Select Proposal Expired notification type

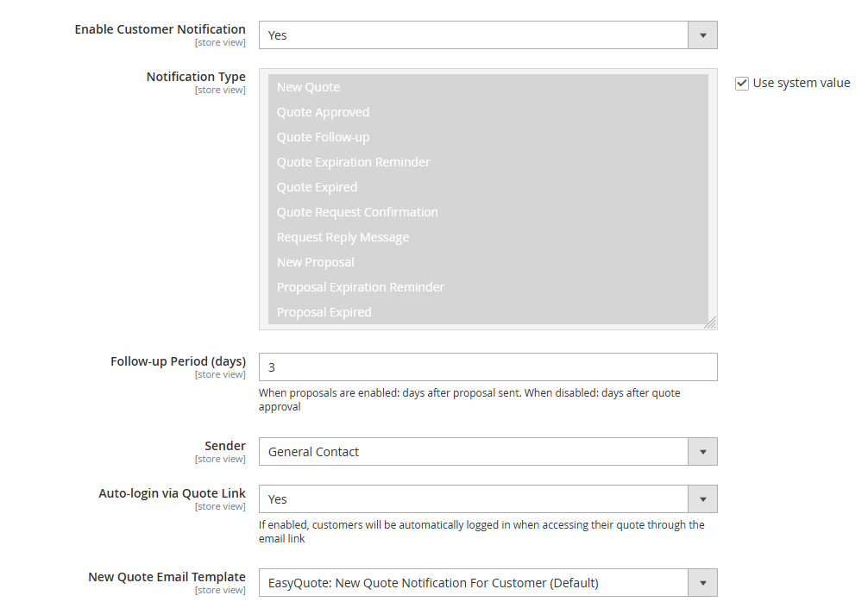[x=324, y=311]
